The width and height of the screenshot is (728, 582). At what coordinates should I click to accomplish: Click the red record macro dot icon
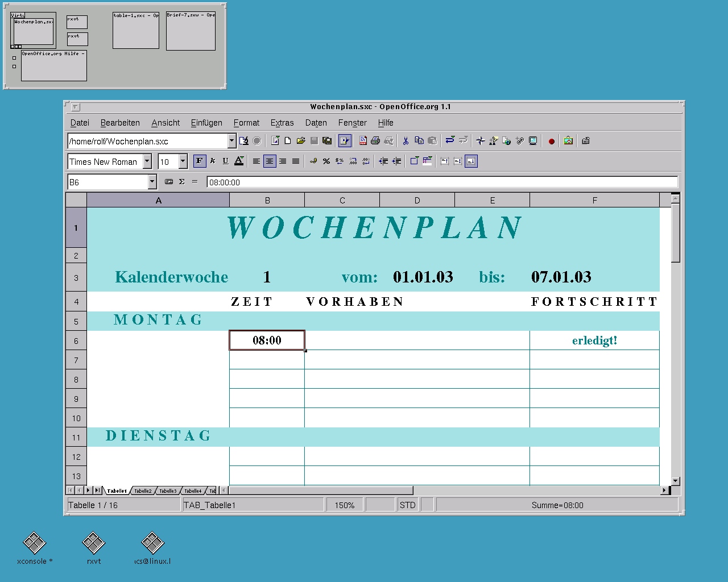pyautogui.click(x=551, y=141)
